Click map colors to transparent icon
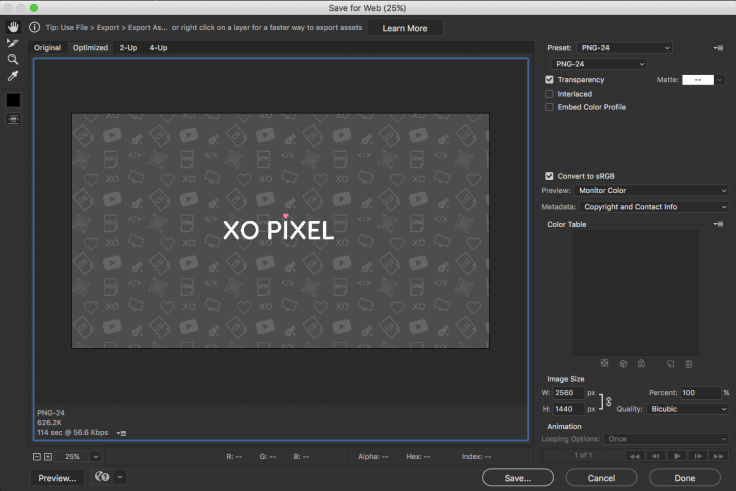736x491 pixels. (x=605, y=363)
